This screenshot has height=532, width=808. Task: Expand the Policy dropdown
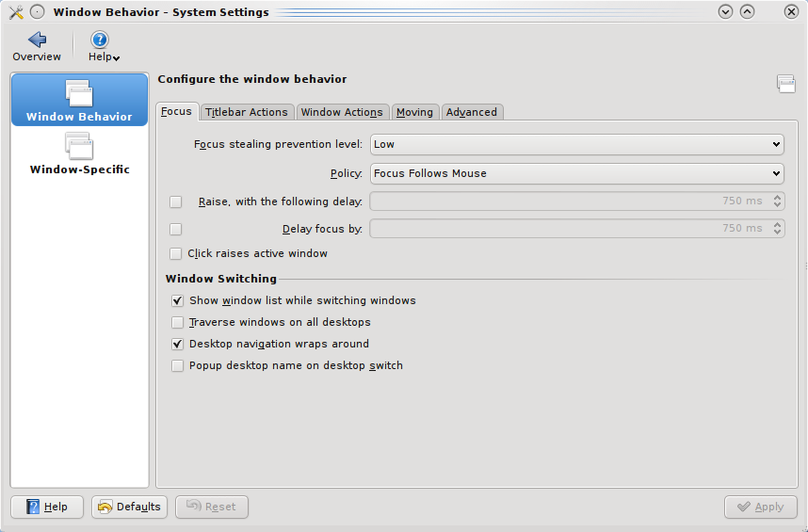pyautogui.click(x=577, y=173)
